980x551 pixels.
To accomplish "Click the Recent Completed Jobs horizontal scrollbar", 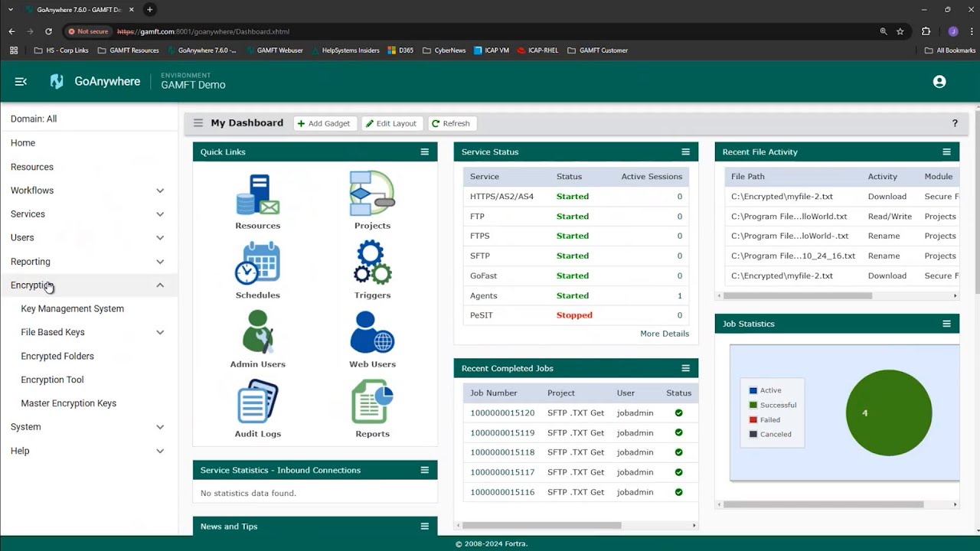I will coord(542,525).
